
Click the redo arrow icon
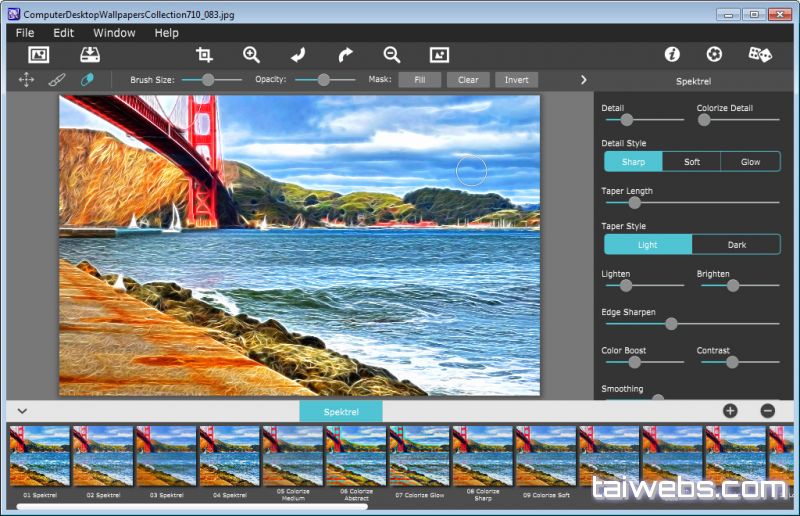(x=345, y=55)
